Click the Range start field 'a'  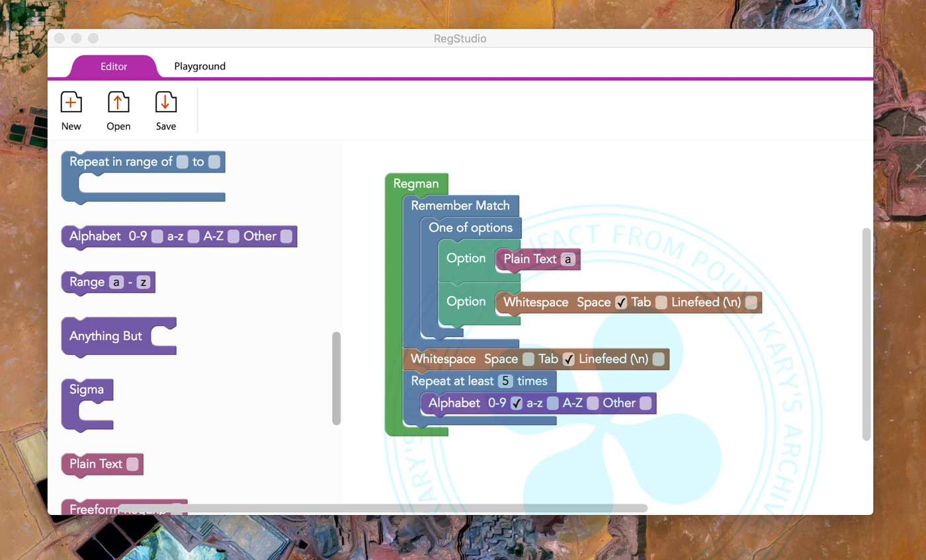116,282
